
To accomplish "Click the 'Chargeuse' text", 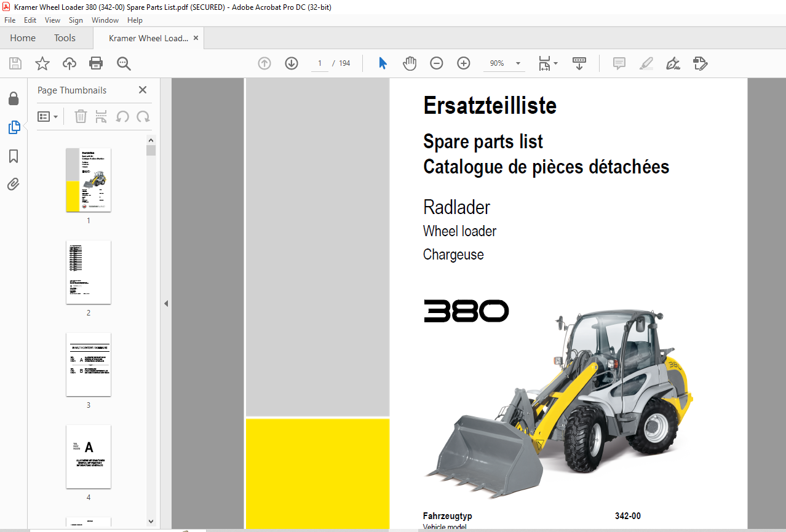I will tap(453, 255).
